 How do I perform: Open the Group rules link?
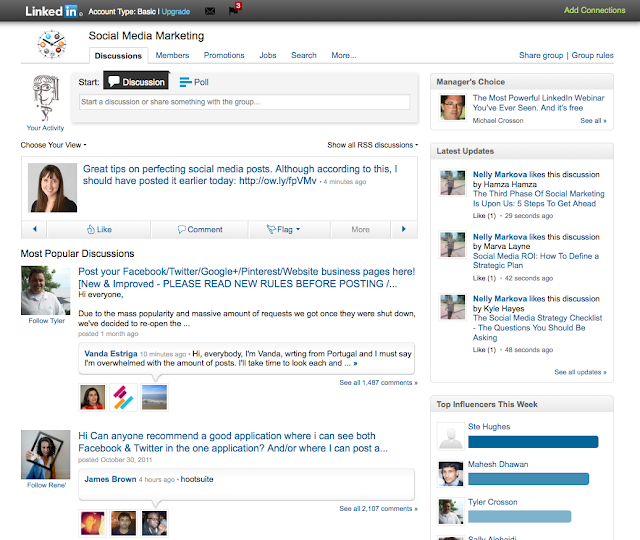(592, 56)
